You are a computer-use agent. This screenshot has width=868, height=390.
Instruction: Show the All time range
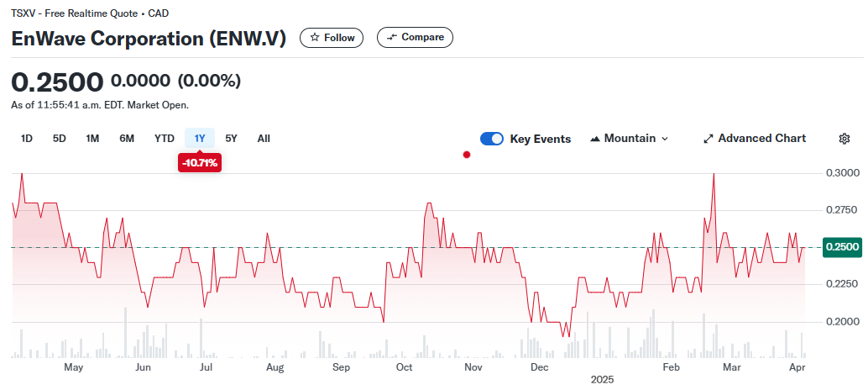click(x=264, y=139)
